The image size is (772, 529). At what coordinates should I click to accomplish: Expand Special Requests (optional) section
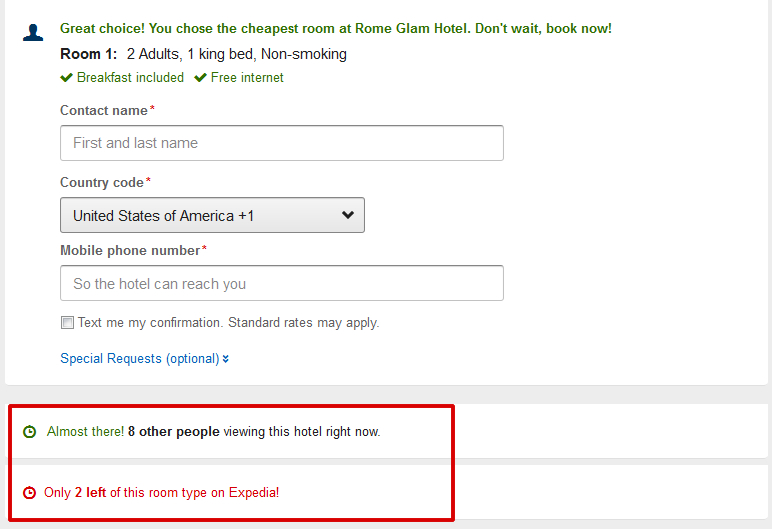pos(140,359)
